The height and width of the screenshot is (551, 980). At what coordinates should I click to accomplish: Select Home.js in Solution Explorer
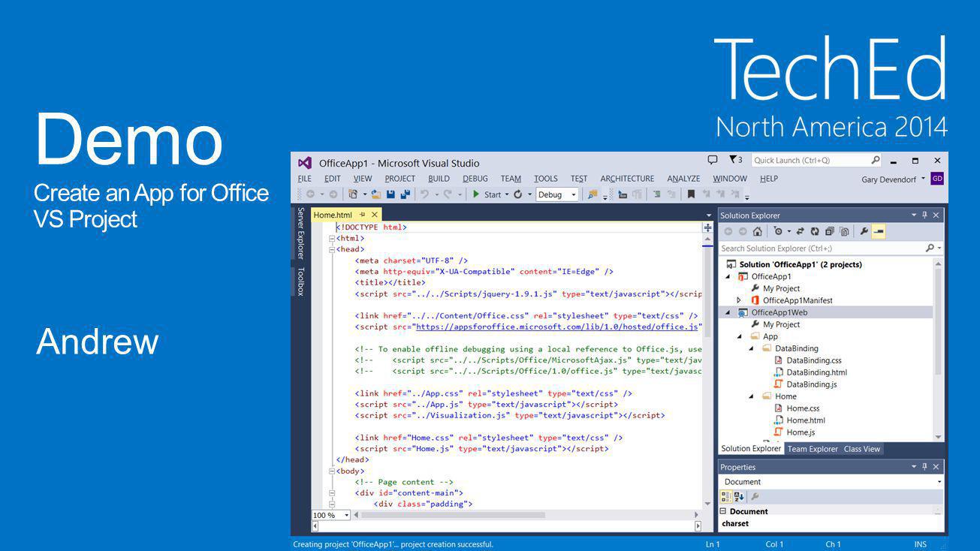coord(801,432)
